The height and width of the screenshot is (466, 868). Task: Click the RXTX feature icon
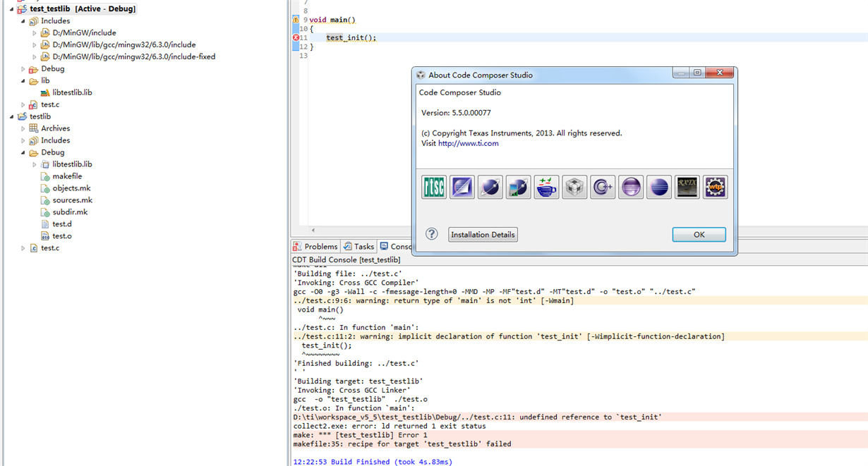(x=687, y=187)
